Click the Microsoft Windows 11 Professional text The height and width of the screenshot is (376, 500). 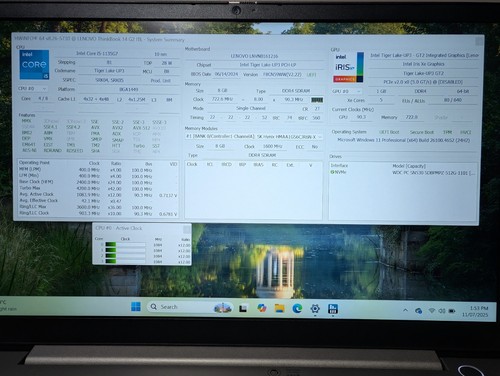coord(404,140)
